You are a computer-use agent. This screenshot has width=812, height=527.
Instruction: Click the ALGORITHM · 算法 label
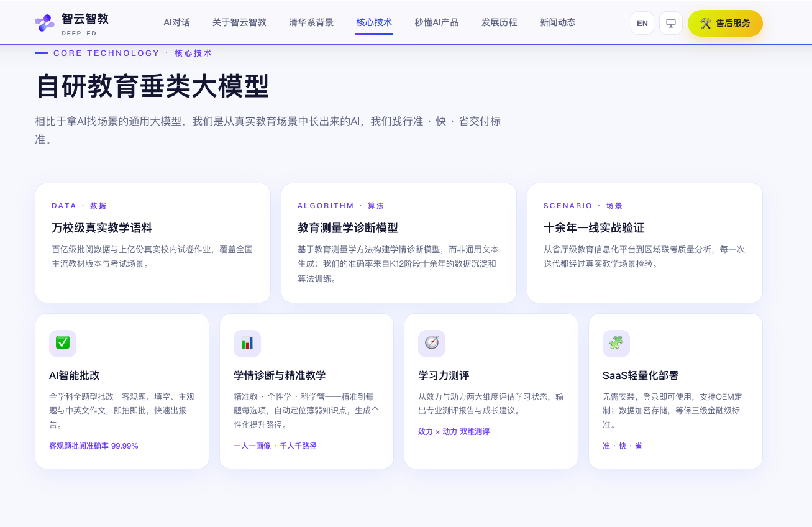coord(341,206)
